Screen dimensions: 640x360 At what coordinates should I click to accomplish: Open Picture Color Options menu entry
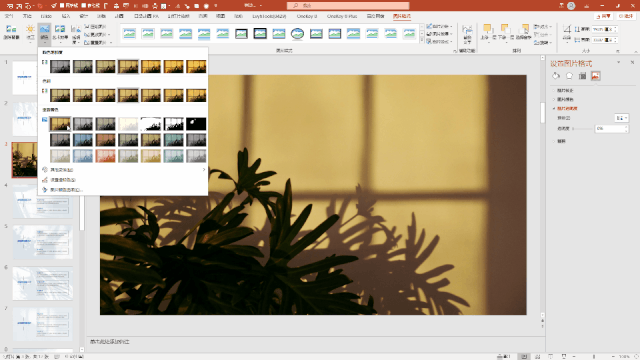[66, 190]
